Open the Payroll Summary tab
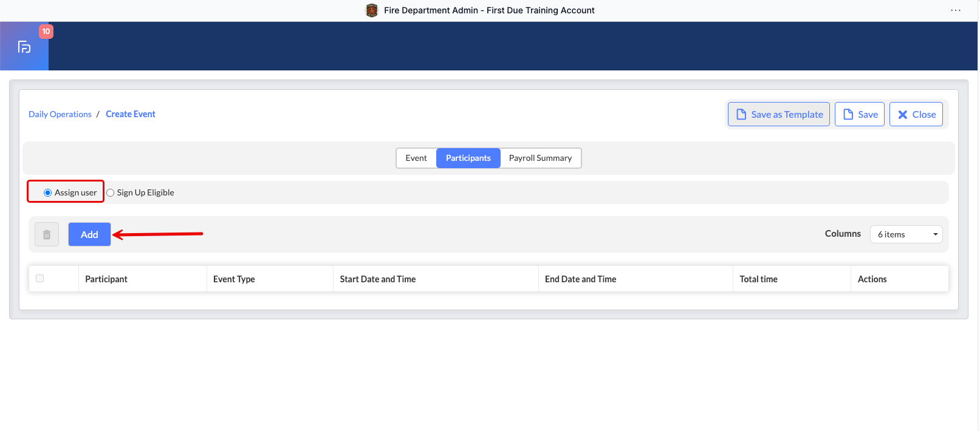This screenshot has height=431, width=980. tap(540, 158)
